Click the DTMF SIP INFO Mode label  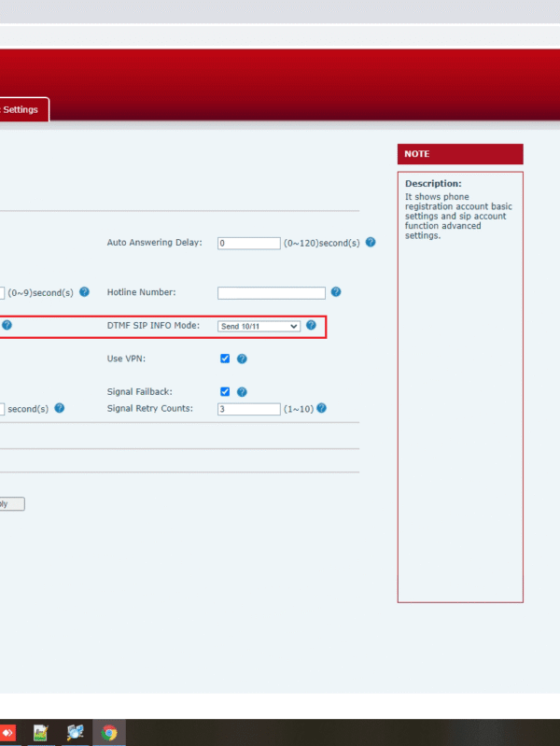[x=153, y=326]
